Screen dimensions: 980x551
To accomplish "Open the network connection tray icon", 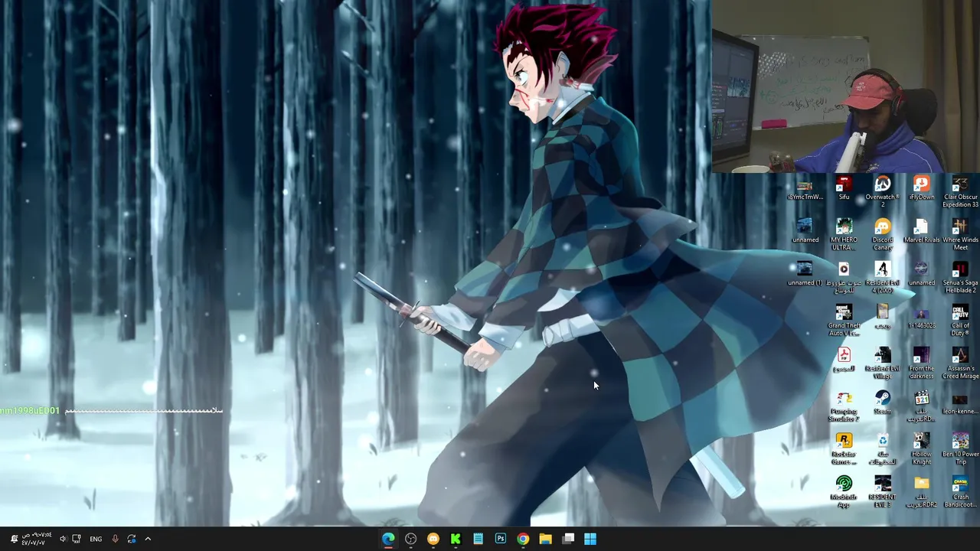I will coord(77,539).
